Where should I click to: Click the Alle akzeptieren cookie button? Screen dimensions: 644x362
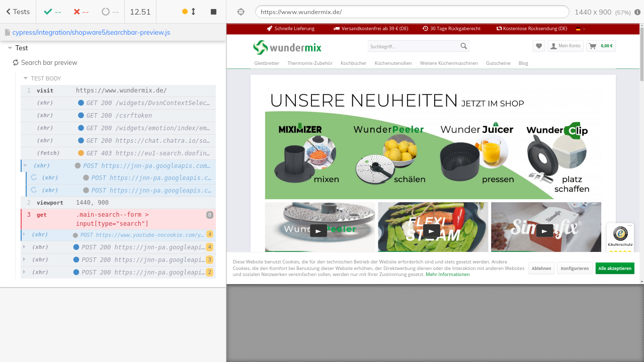614,268
